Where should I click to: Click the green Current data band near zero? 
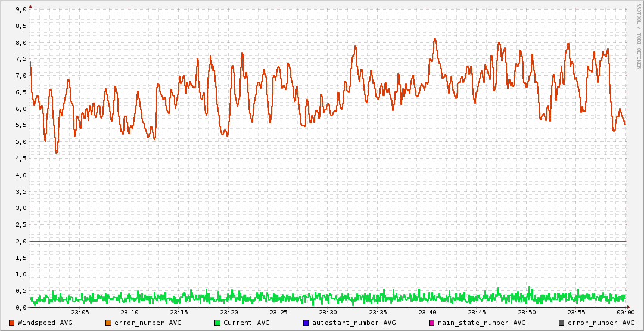(328, 298)
